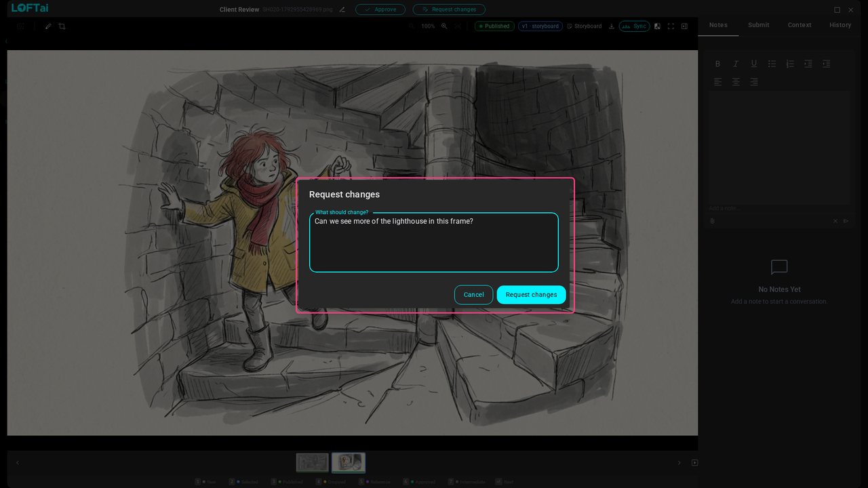Insert a numbered list in notes
The width and height of the screenshot is (868, 488).
click(x=790, y=64)
